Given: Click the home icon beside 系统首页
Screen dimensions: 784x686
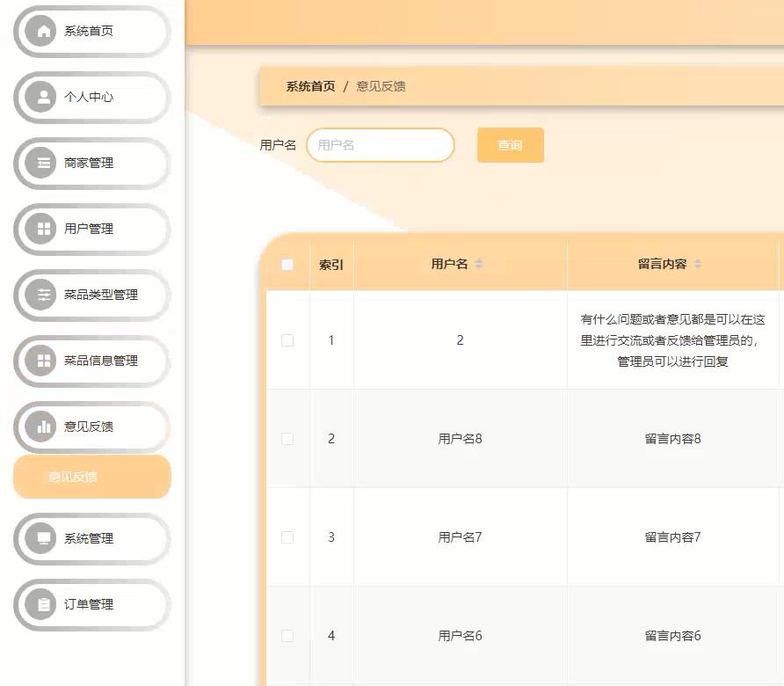Looking at the screenshot, I should (42, 30).
